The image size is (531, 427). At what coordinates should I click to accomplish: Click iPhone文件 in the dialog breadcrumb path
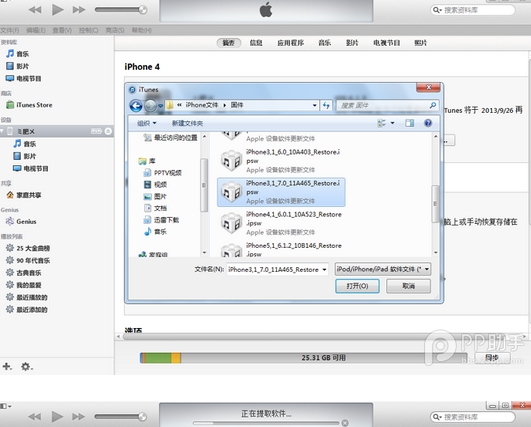tap(201, 105)
